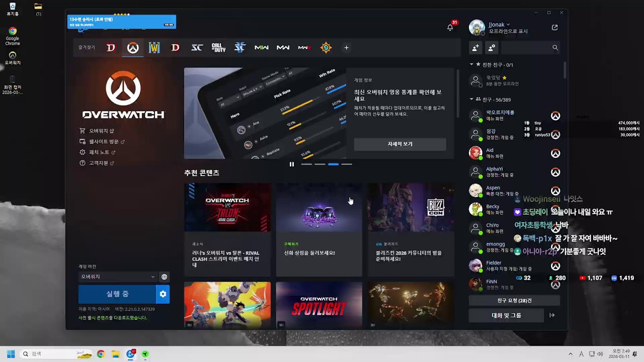Open the Call of Duty tab
The image size is (644, 362).
[218, 48]
